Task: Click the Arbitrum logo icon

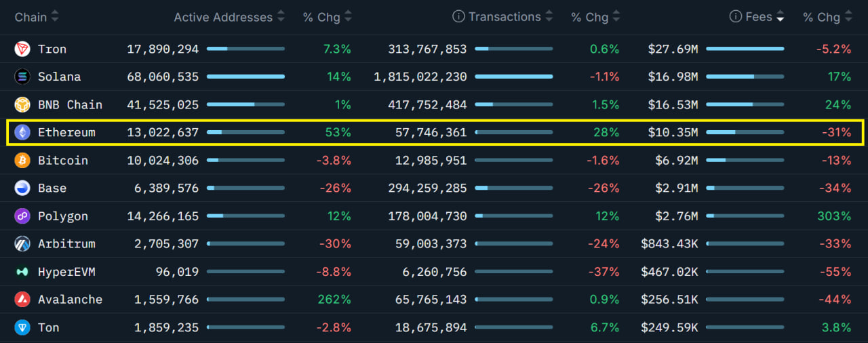Action: tap(22, 243)
